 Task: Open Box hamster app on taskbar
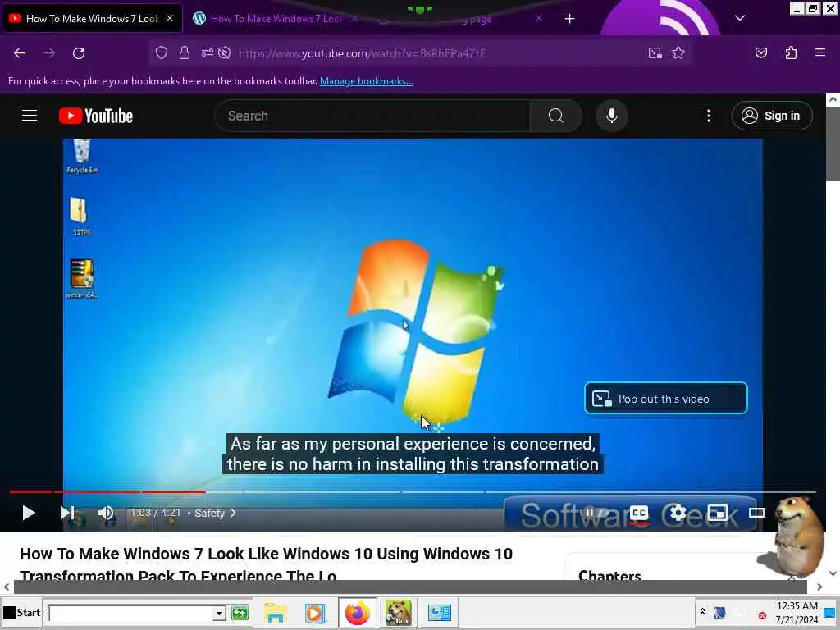point(399,612)
